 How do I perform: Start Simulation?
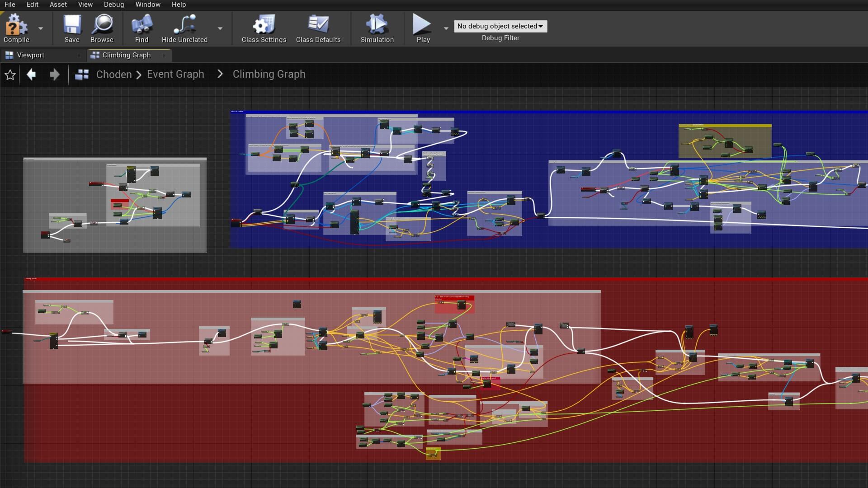377,28
